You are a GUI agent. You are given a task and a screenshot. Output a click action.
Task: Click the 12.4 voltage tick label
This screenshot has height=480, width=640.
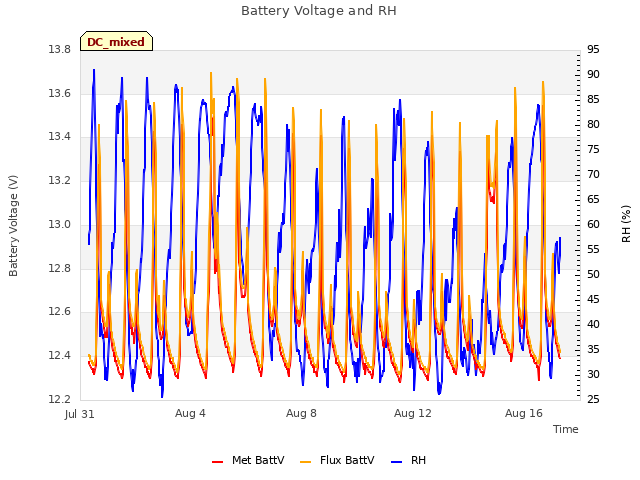coord(60,356)
